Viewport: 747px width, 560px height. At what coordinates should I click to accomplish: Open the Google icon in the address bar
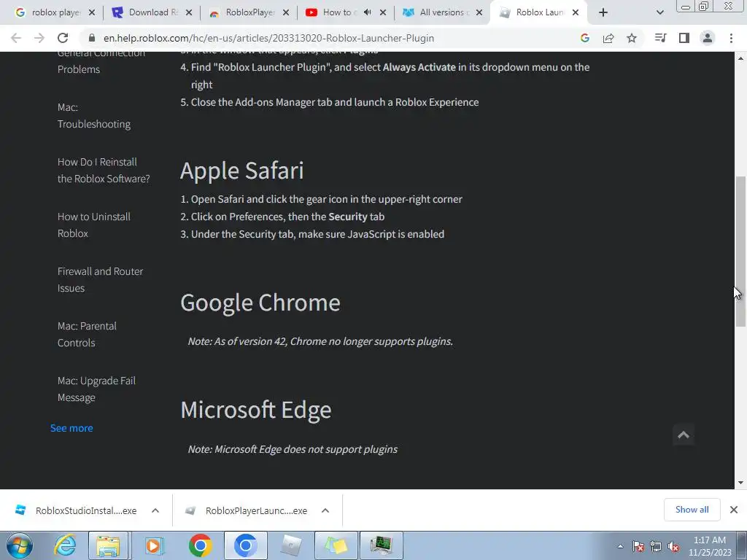pos(585,38)
